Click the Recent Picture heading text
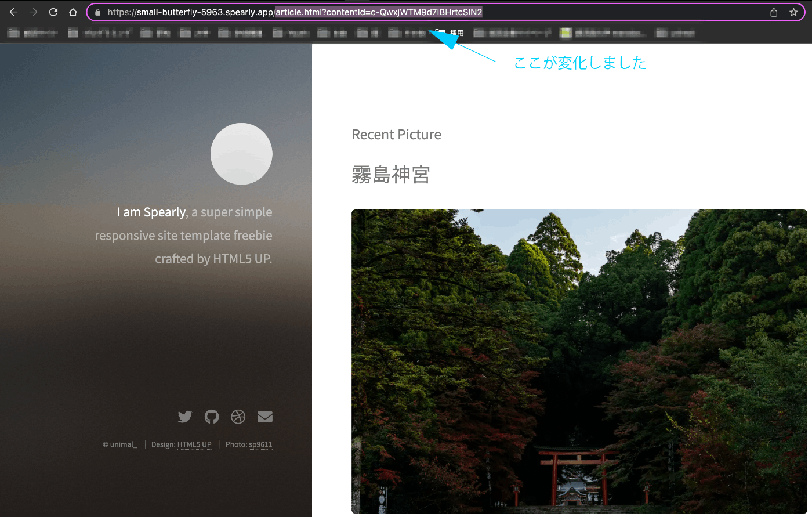Screen dimensions: 812x517 click(397, 135)
